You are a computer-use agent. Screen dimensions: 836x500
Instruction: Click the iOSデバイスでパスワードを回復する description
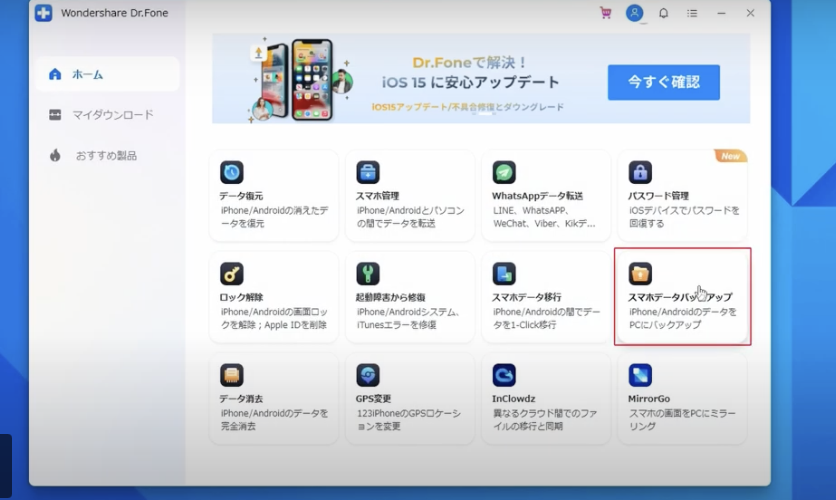pyautogui.click(x=684, y=217)
